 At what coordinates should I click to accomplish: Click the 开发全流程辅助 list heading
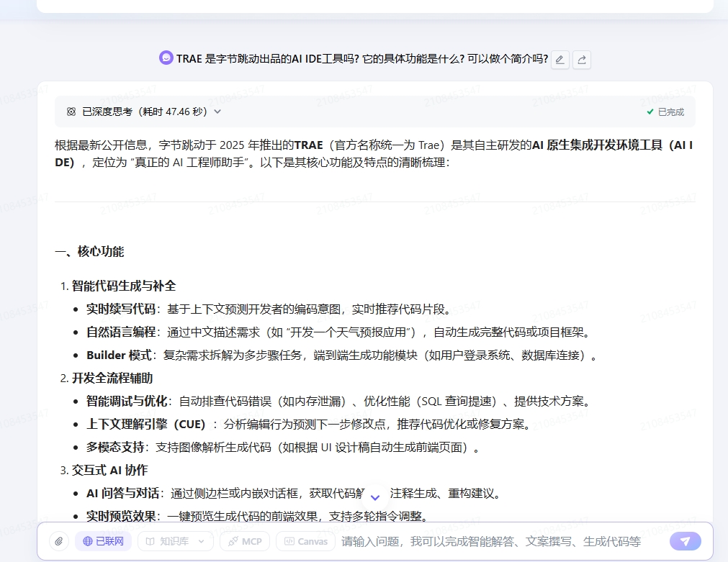pyautogui.click(x=112, y=378)
